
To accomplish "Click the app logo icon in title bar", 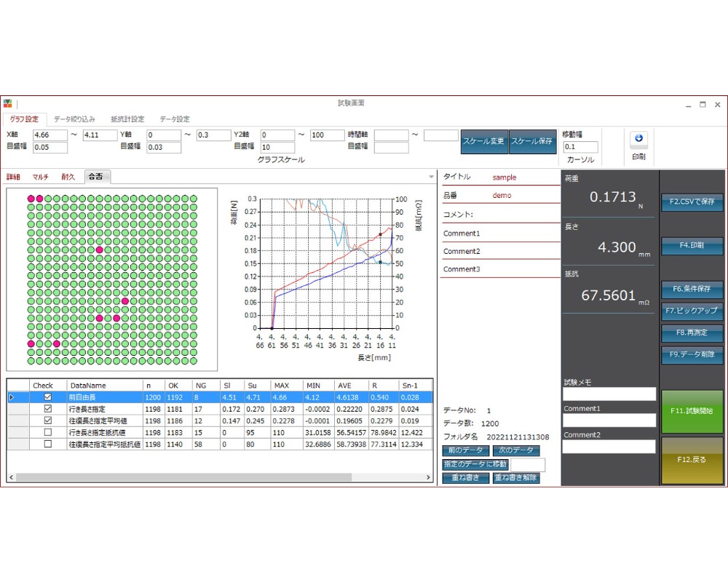I will pyautogui.click(x=7, y=103).
